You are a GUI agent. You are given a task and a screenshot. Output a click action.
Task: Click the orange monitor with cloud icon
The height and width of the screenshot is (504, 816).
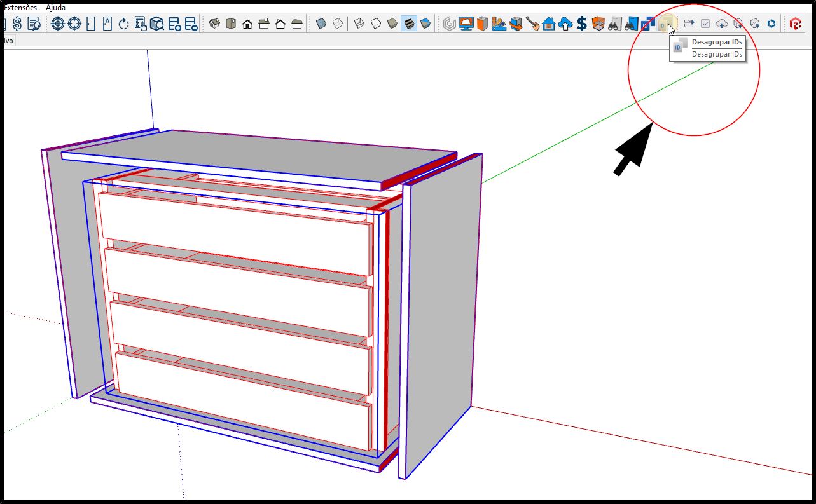point(466,24)
